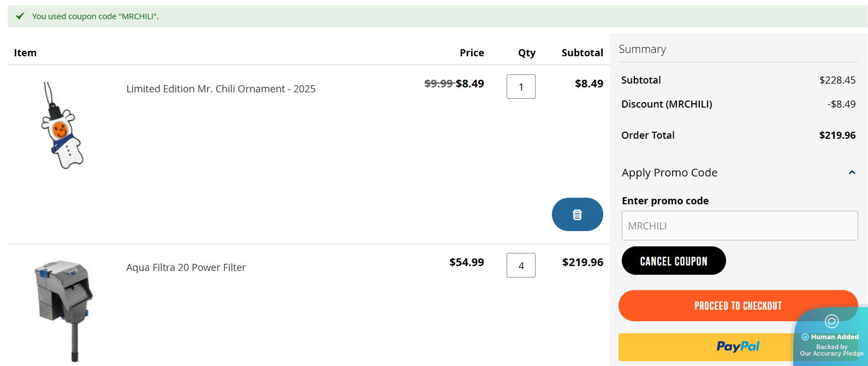Open Aqua Filtra 20 Power Filter link
Screen dimensions: 868x366
click(186, 268)
